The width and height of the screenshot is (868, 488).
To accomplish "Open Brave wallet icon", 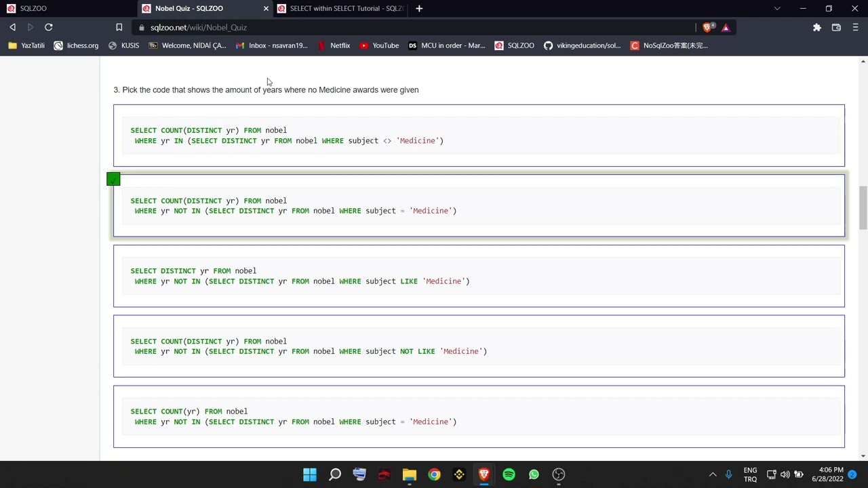I will [836, 27].
